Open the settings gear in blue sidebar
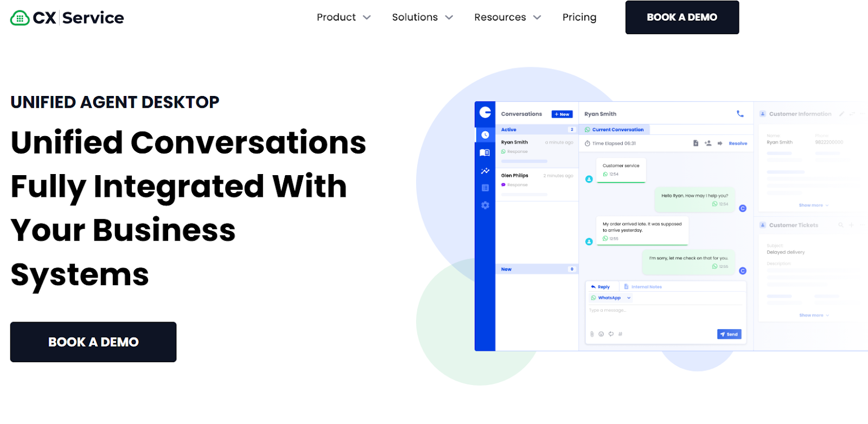Viewport: 868px width, 424px height. click(x=485, y=205)
